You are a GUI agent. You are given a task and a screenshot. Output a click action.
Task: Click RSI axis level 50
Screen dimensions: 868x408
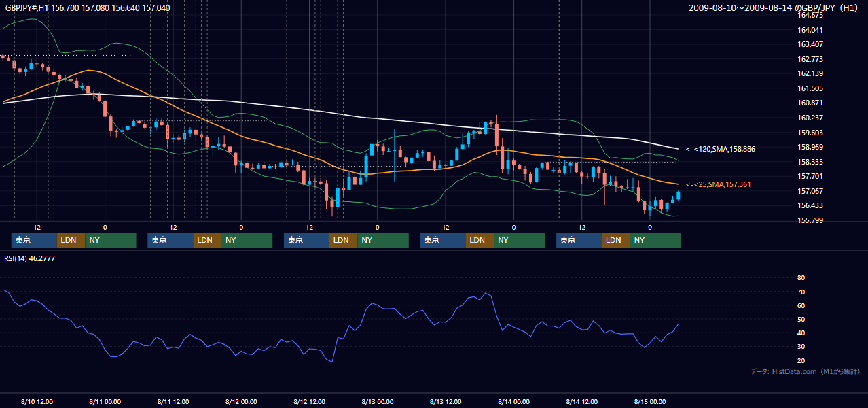(801, 319)
